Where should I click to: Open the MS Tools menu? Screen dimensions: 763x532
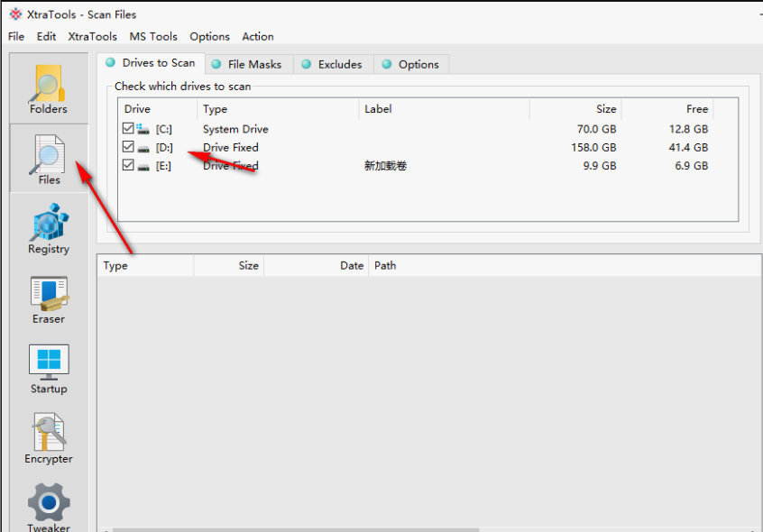pos(153,36)
